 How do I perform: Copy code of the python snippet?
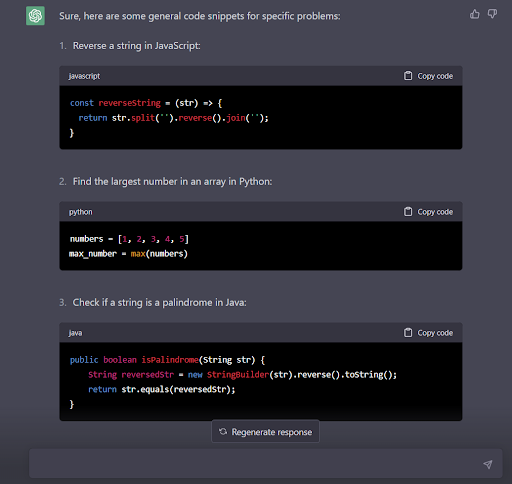coord(428,212)
